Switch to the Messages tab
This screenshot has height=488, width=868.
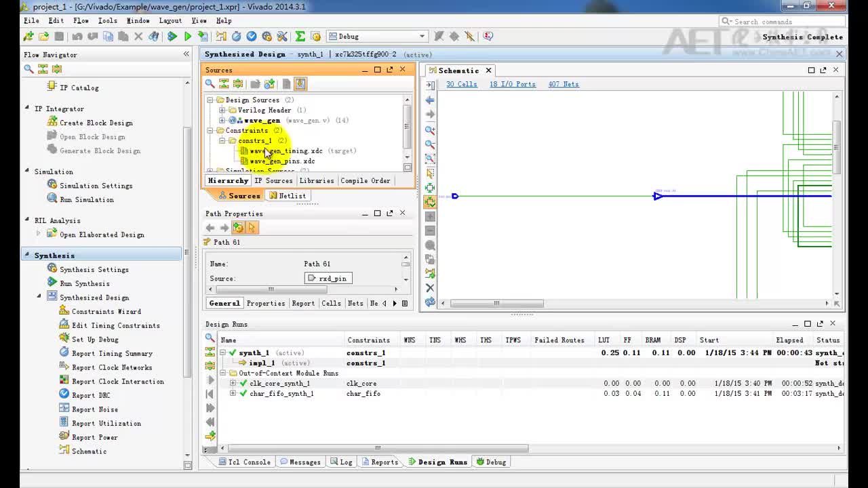coord(300,462)
